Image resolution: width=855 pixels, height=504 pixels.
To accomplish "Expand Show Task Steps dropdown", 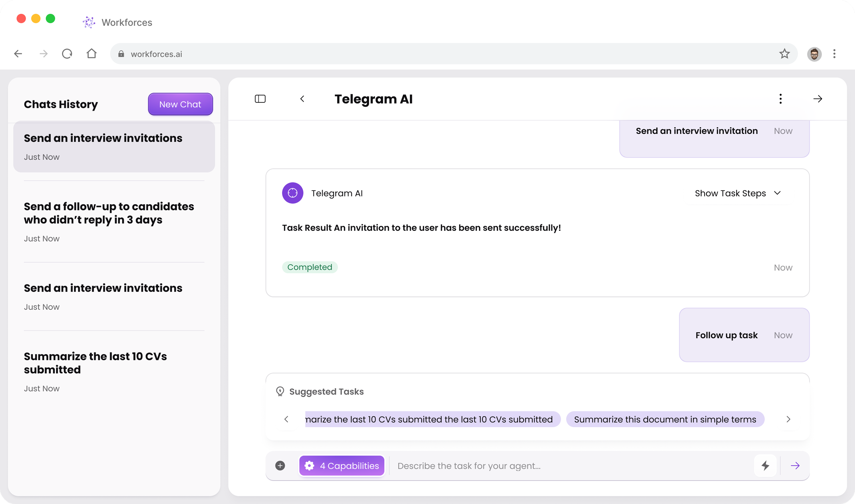I will point(737,193).
